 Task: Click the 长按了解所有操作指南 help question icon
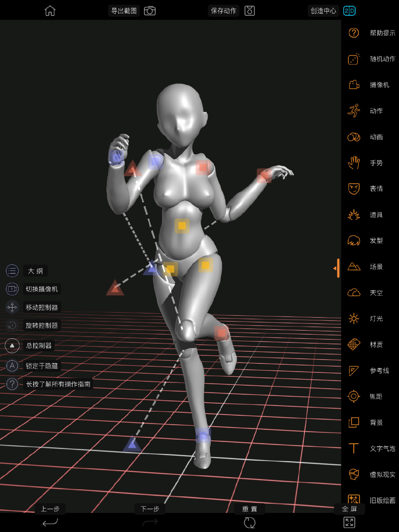[x=12, y=384]
